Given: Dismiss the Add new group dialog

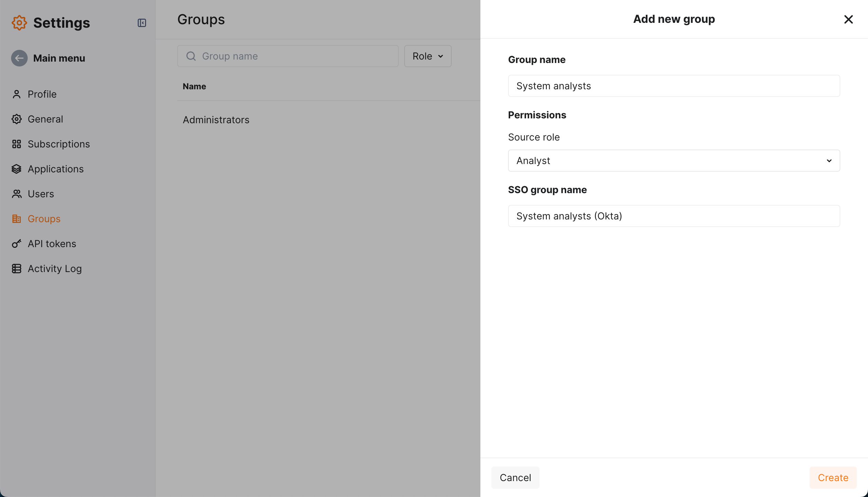Looking at the screenshot, I should (x=849, y=19).
